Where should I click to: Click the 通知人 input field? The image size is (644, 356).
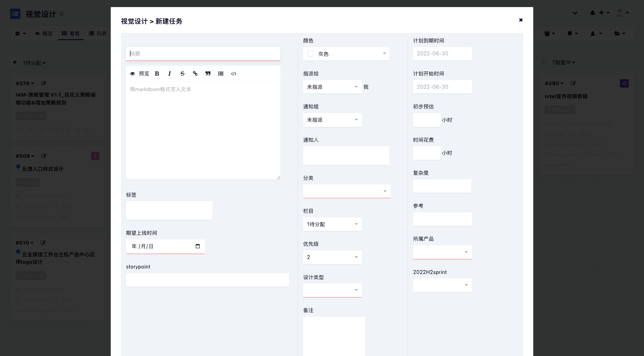coord(346,155)
